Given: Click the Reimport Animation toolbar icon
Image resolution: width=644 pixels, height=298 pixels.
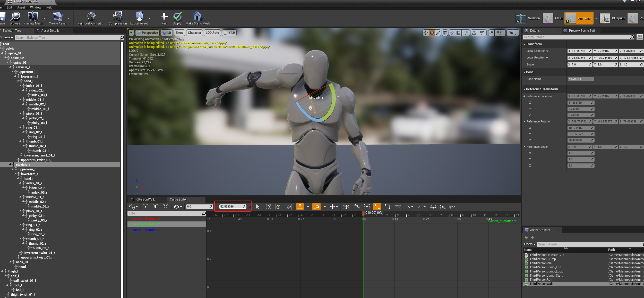Looking at the screenshot, I should pyautogui.click(x=91, y=16).
